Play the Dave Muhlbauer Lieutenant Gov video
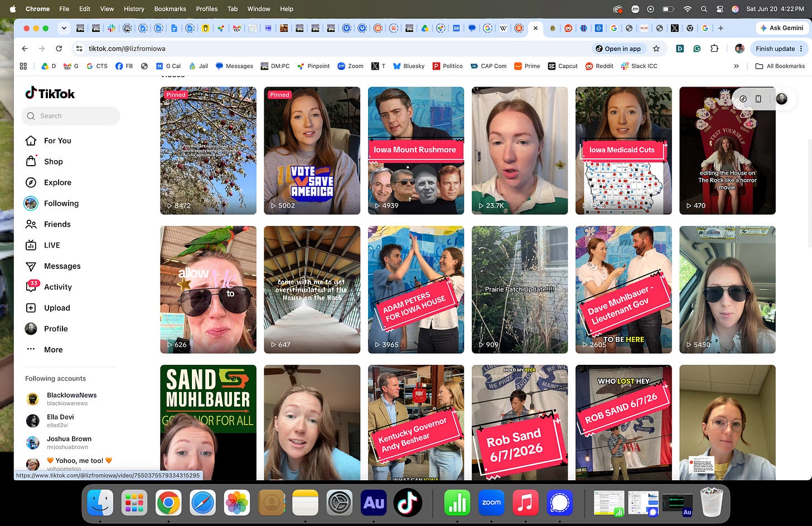 623,289
